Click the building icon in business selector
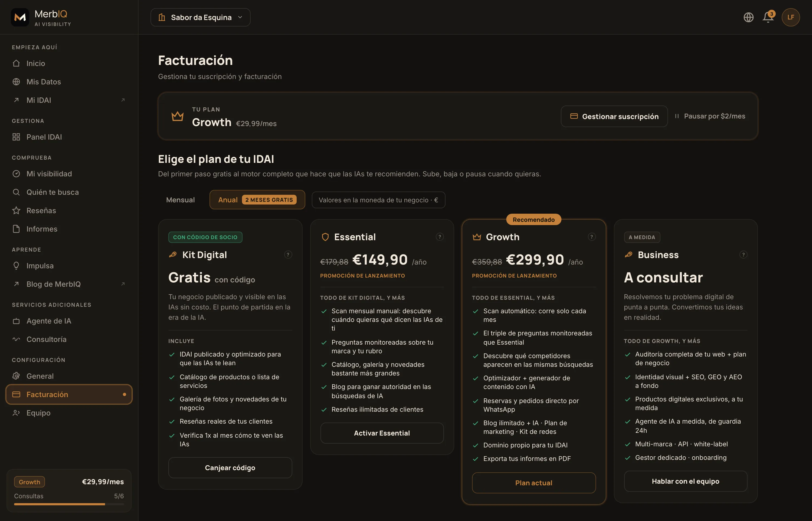Viewport: 812px width, 521px height. pos(162,17)
